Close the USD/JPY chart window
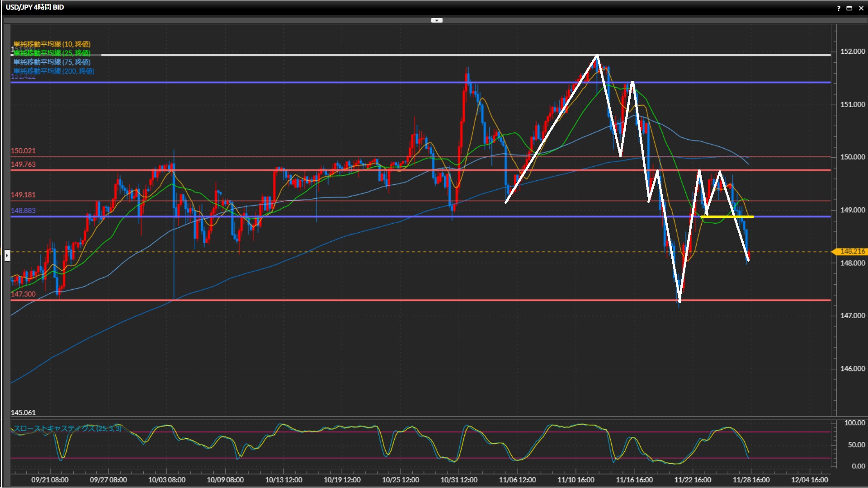868x488 pixels. click(861, 8)
